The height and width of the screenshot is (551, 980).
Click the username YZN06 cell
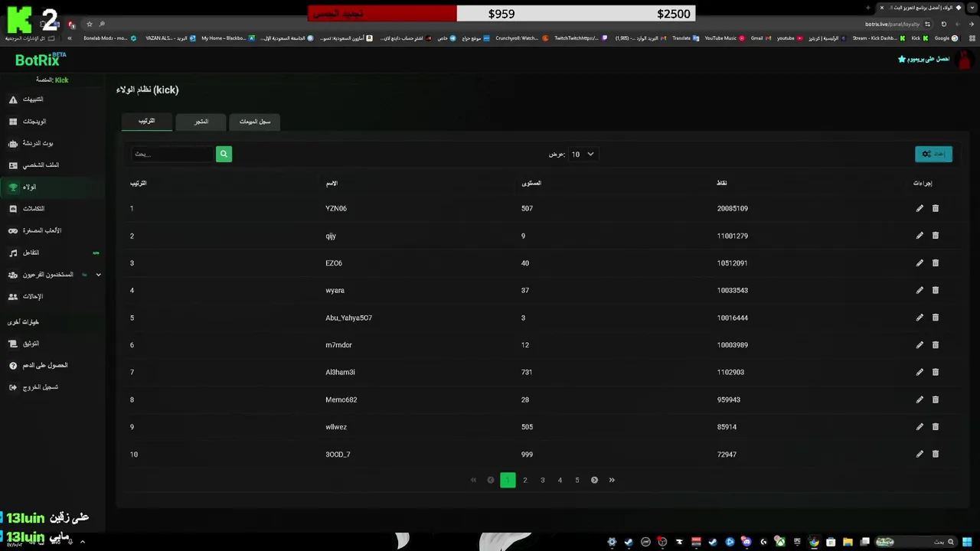tap(336, 208)
